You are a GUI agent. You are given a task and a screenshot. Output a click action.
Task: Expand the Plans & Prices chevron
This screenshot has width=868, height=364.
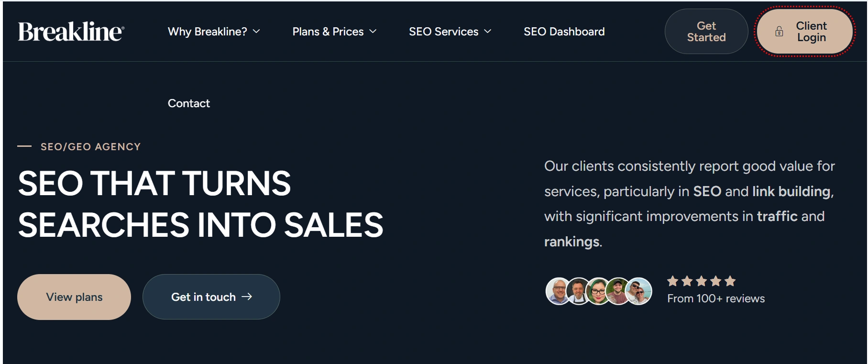(x=373, y=32)
